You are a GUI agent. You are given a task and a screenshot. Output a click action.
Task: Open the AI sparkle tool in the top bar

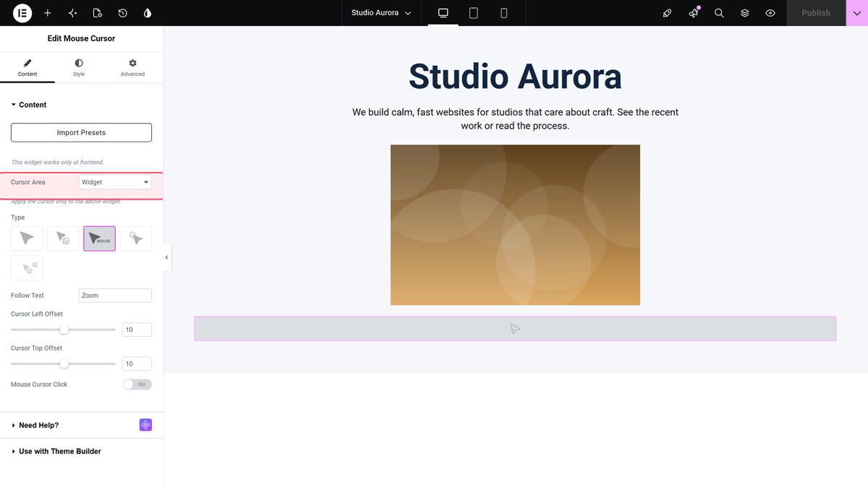point(72,13)
